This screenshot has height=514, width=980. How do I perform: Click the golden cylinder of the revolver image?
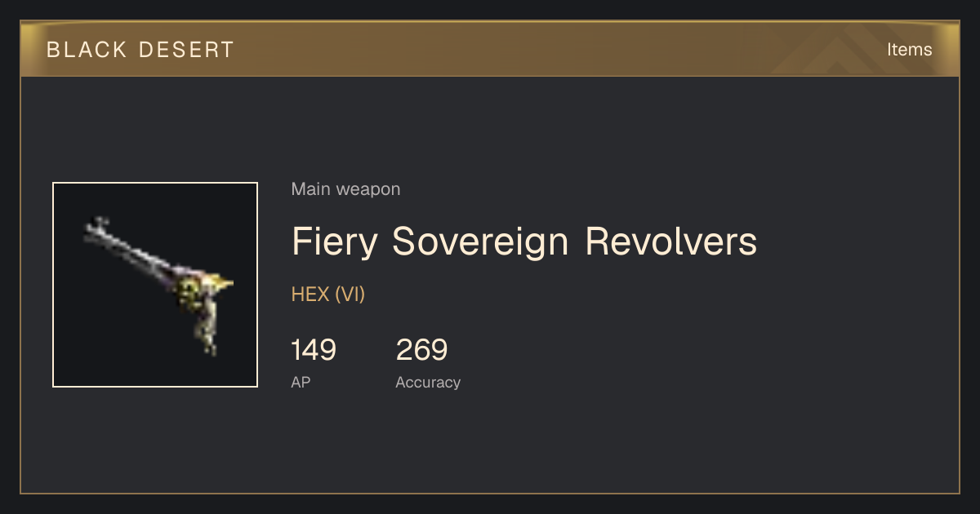[x=192, y=292]
